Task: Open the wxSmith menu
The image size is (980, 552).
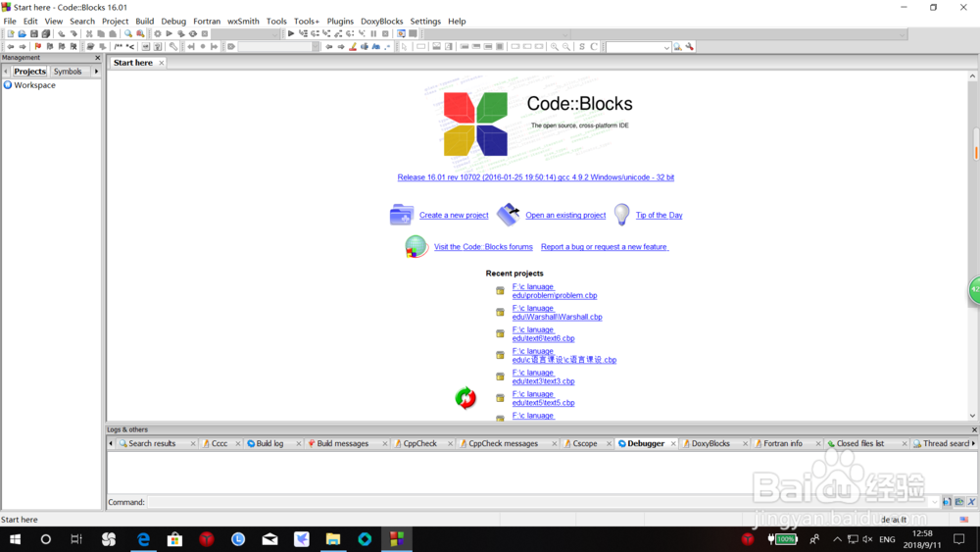Action: pyautogui.click(x=243, y=22)
